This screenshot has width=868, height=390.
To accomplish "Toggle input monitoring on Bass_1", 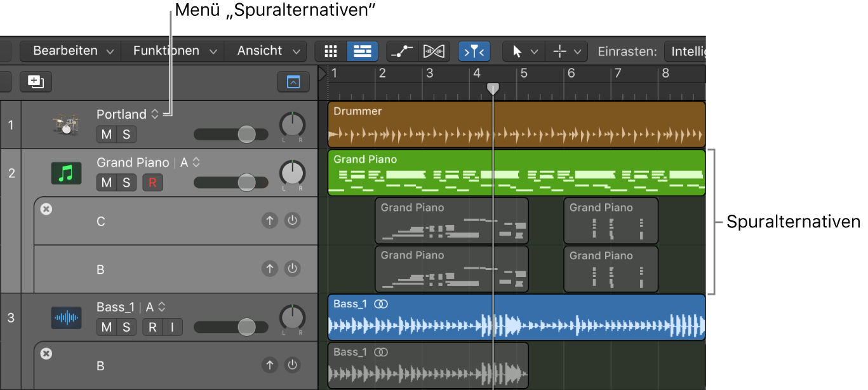I will [x=172, y=328].
